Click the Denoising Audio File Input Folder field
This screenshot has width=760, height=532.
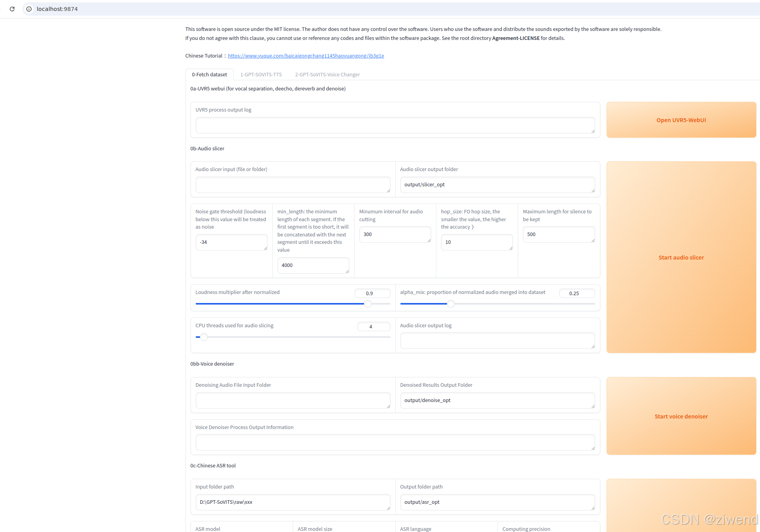(x=292, y=400)
